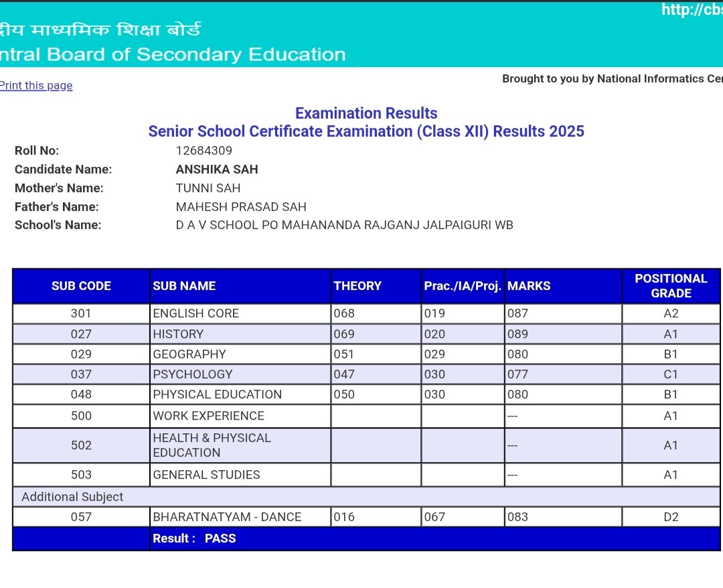Select the SUB NAME column header
Screen dimensions: 723x588
click(184, 286)
